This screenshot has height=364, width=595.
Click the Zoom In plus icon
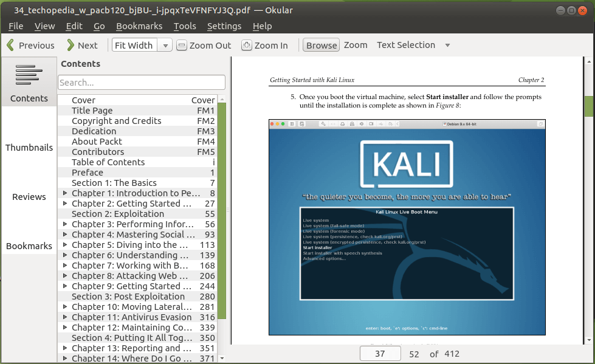pyautogui.click(x=247, y=45)
